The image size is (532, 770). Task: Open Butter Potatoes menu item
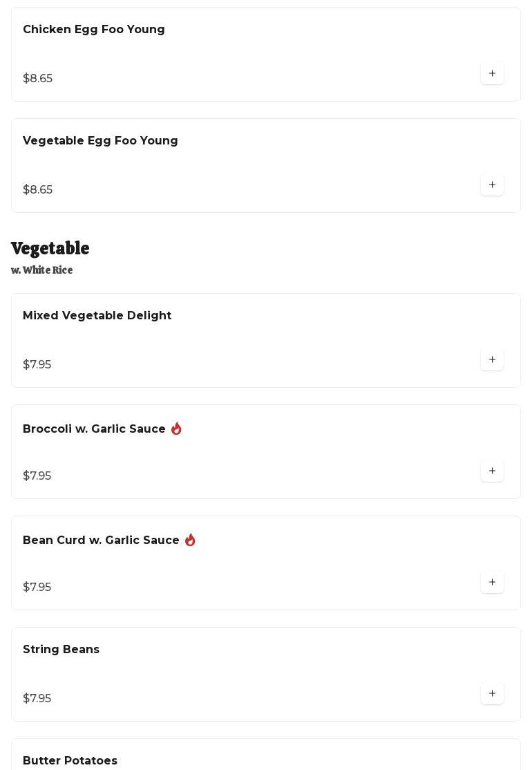70,760
